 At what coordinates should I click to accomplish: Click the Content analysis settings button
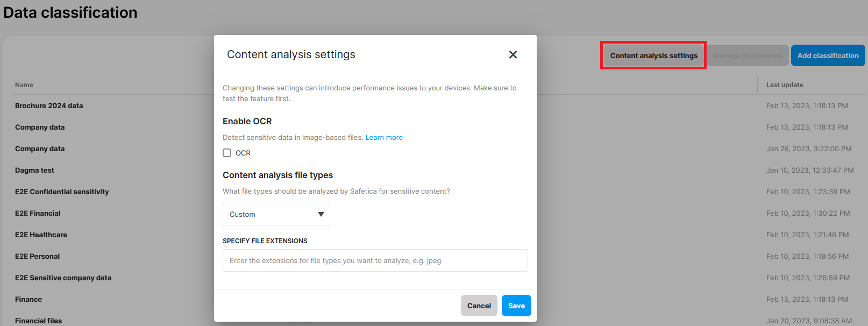(653, 55)
